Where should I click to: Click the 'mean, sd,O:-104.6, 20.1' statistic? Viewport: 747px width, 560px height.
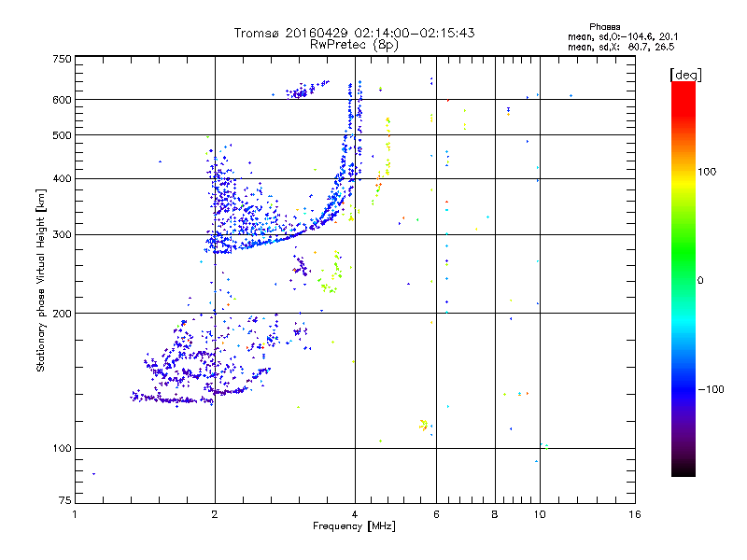click(623, 36)
